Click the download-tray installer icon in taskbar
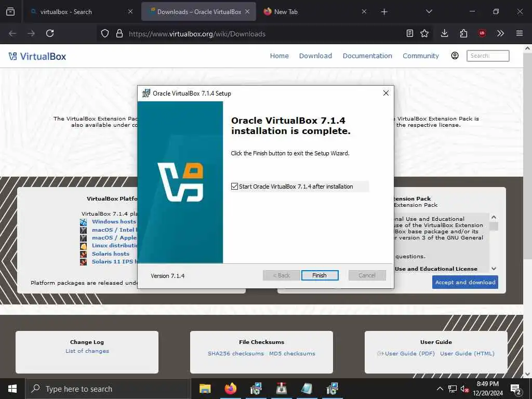532x399 pixels. tap(281, 389)
